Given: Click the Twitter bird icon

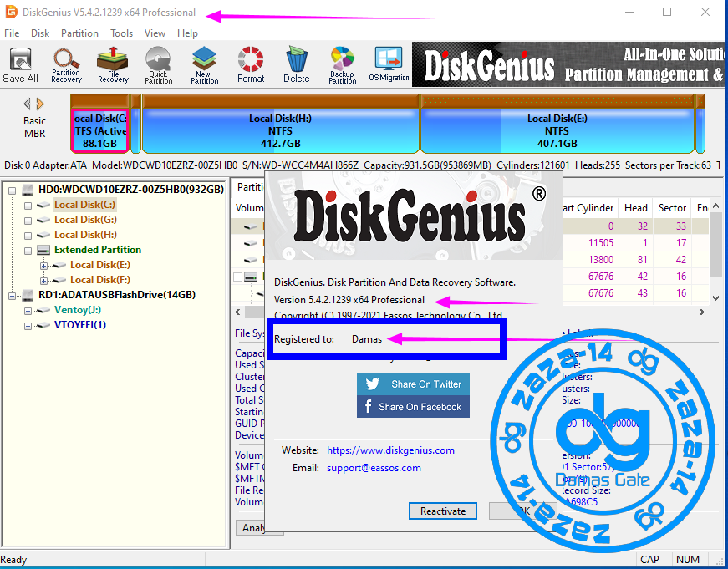Looking at the screenshot, I should coord(372,384).
